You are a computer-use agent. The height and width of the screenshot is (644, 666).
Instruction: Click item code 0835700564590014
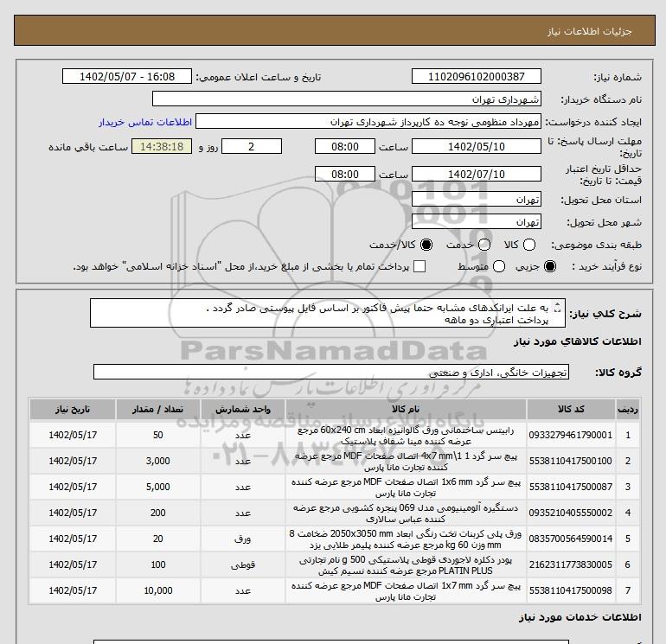(571, 539)
